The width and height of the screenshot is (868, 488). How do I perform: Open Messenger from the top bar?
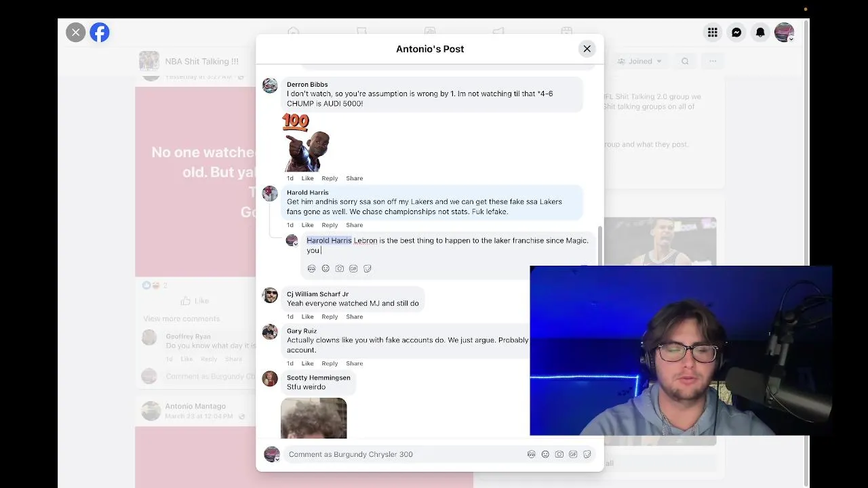736,33
